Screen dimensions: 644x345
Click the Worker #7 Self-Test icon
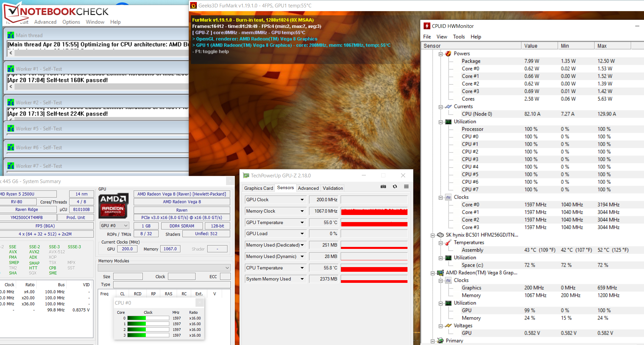pos(11,166)
